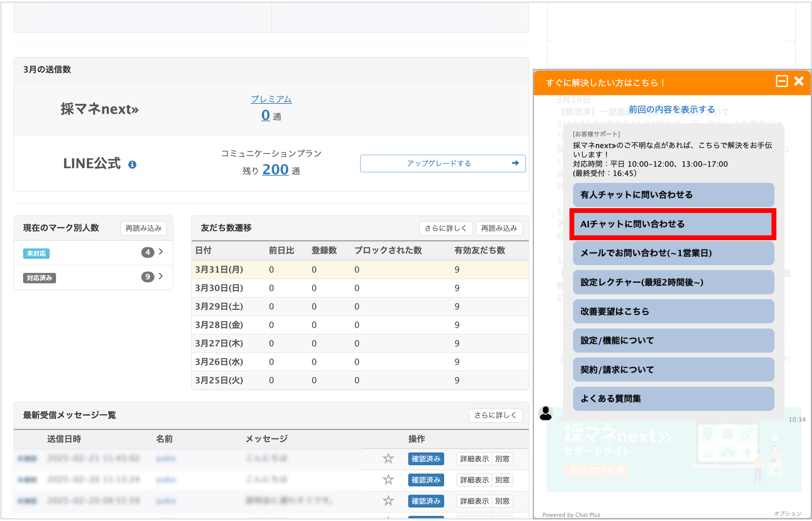Star the third received message
The height and width of the screenshot is (521, 812).
click(388, 501)
